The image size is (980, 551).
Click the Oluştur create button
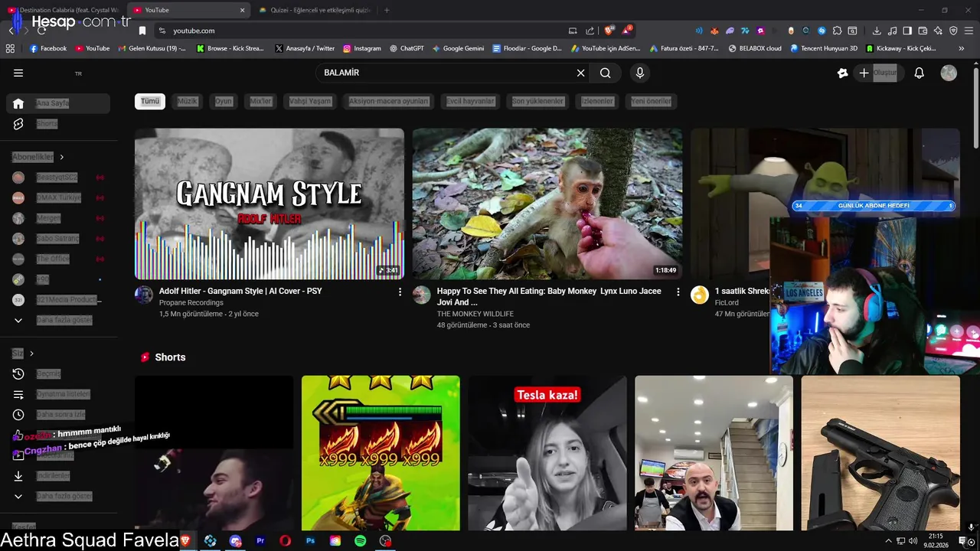pyautogui.click(x=877, y=73)
